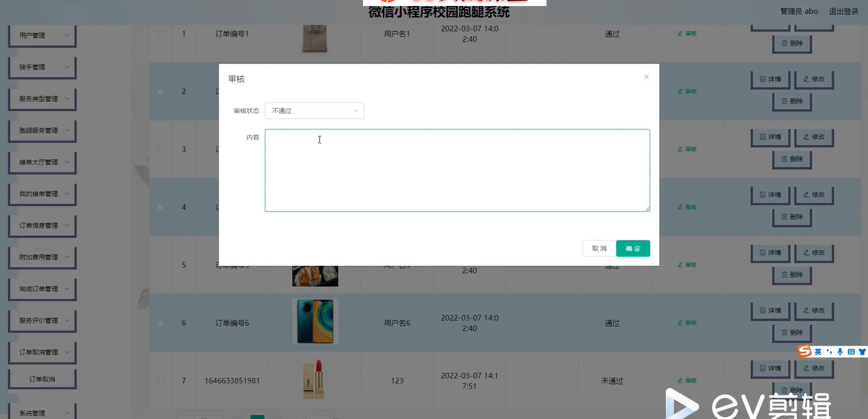
Task: Click the 未通过 status in row 7
Action: [x=612, y=381]
